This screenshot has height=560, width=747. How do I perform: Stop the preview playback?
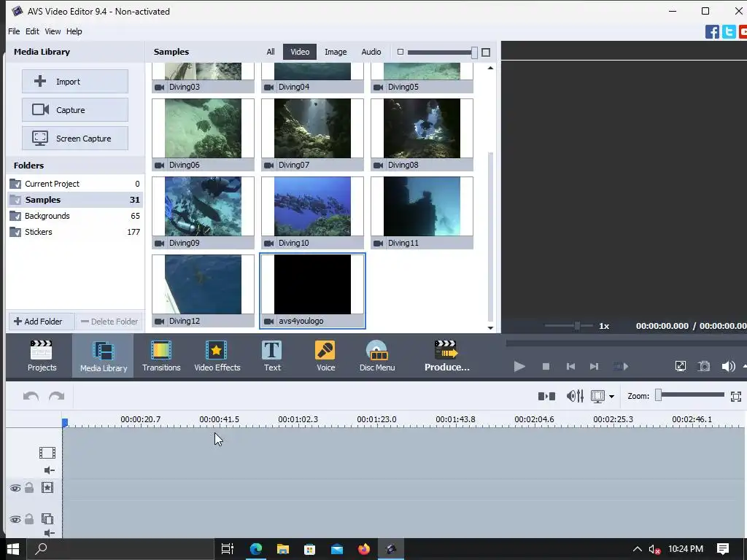point(546,366)
